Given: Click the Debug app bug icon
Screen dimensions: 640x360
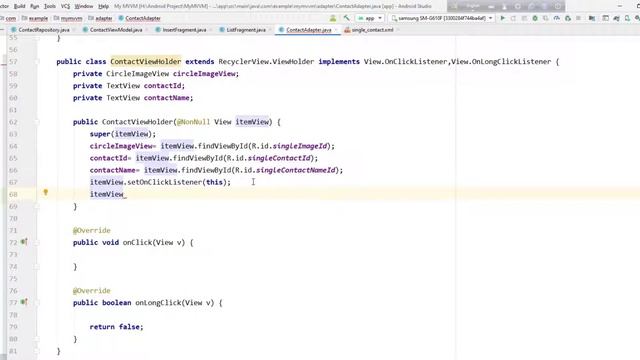Looking at the screenshot, I should [x=535, y=18].
